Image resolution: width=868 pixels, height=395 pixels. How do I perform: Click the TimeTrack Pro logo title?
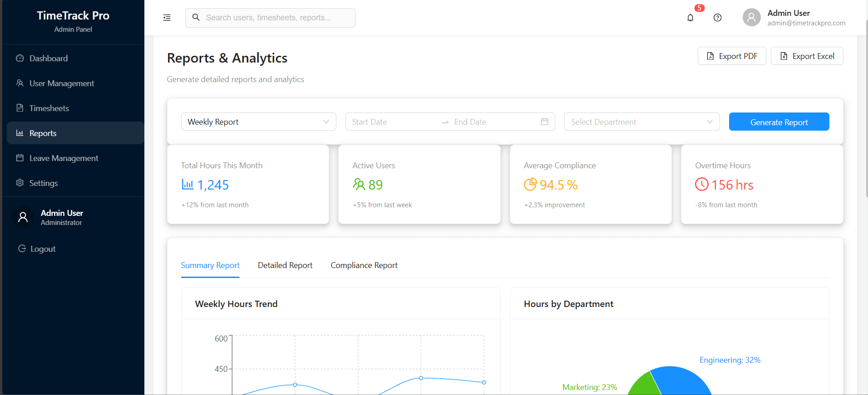click(73, 15)
